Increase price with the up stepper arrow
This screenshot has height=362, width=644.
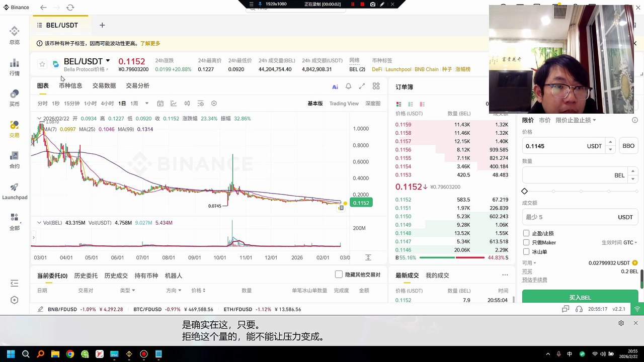coord(610,142)
